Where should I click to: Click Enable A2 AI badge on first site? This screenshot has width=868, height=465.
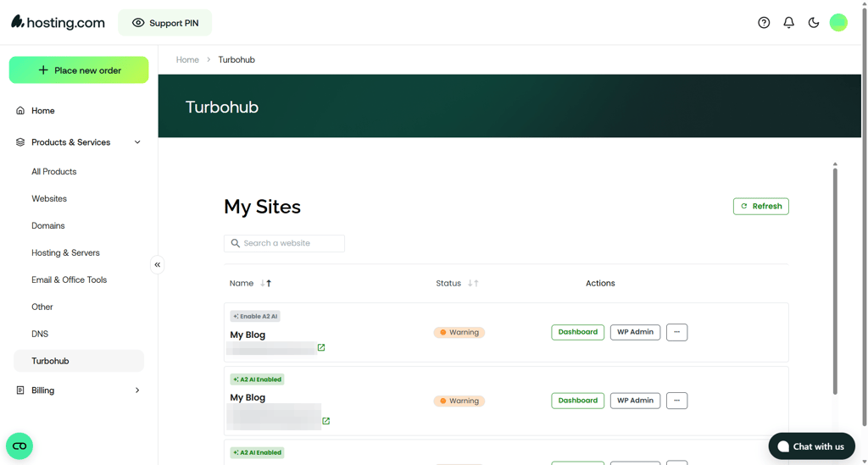pyautogui.click(x=255, y=316)
